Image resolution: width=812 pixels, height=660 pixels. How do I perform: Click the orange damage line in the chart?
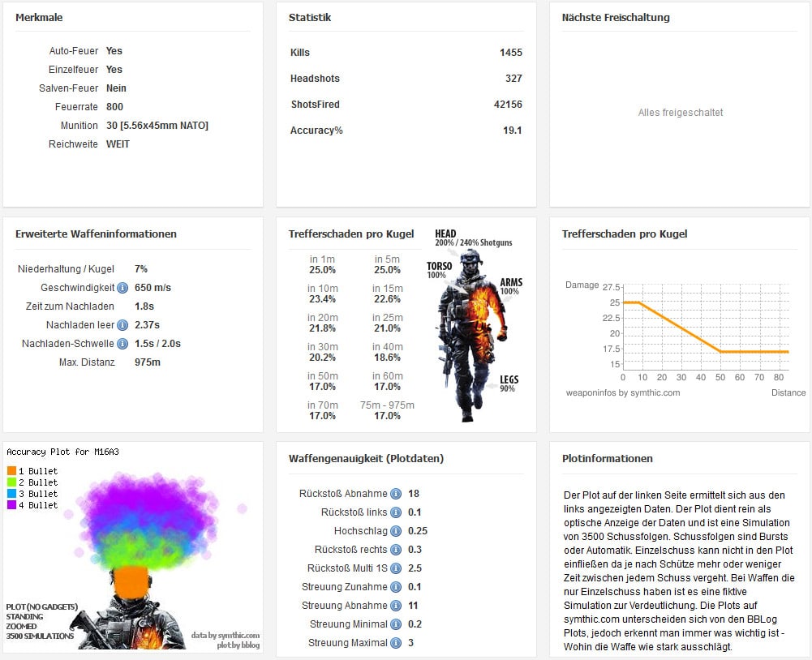680,327
